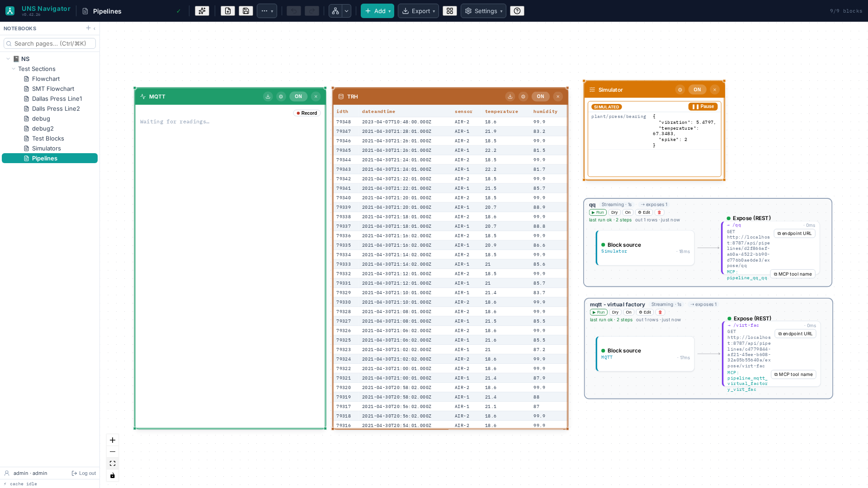The width and height of the screenshot is (868, 488).
Task: Pause the simulator
Action: click(703, 107)
